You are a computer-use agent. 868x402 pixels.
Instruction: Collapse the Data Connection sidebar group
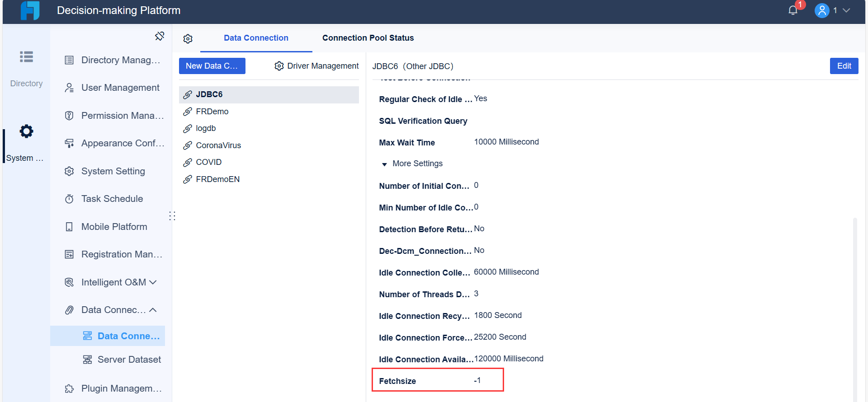click(x=153, y=310)
